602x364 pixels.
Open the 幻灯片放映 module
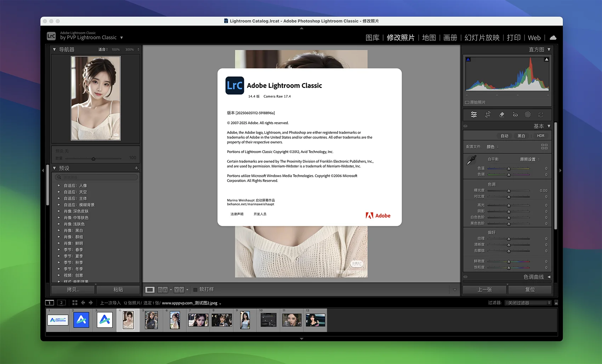(x=482, y=38)
